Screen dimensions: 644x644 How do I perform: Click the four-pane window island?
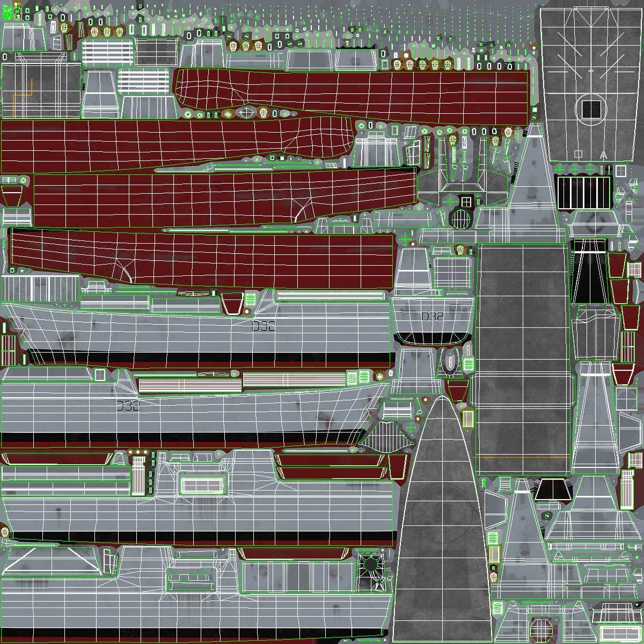(x=466, y=201)
